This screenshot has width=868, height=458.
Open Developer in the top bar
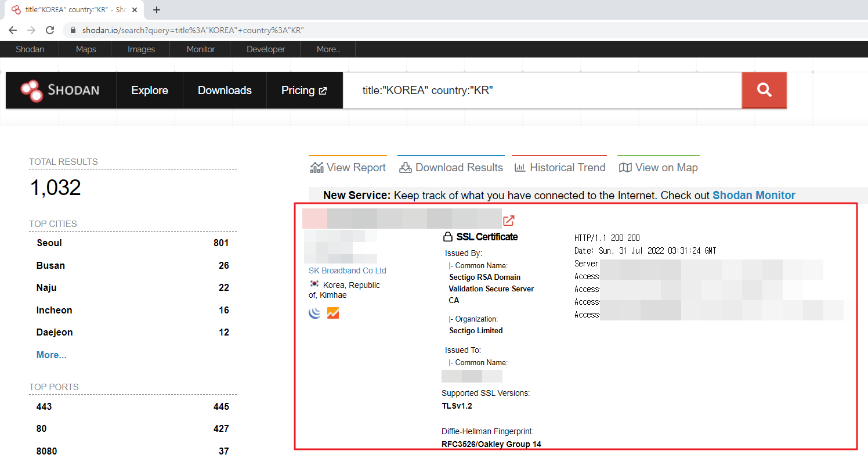(x=266, y=49)
